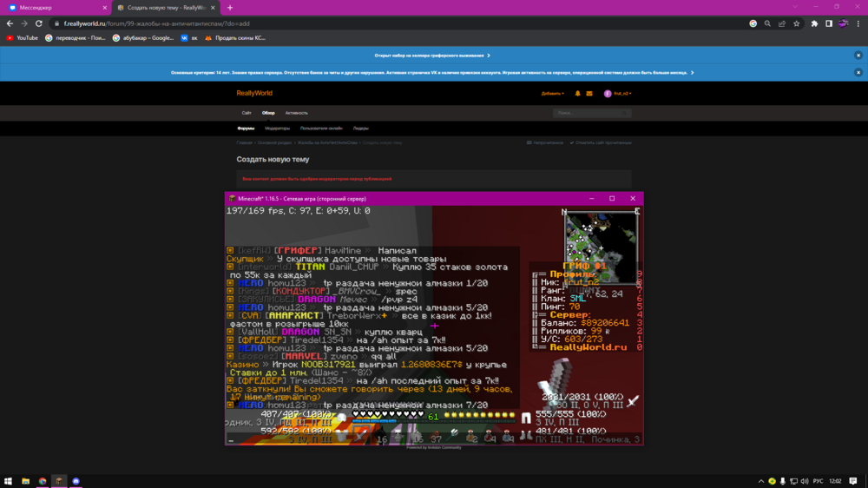Image resolution: width=868 pixels, height=488 pixels.
Task: Open the YouTube bookmark
Action: (23, 38)
